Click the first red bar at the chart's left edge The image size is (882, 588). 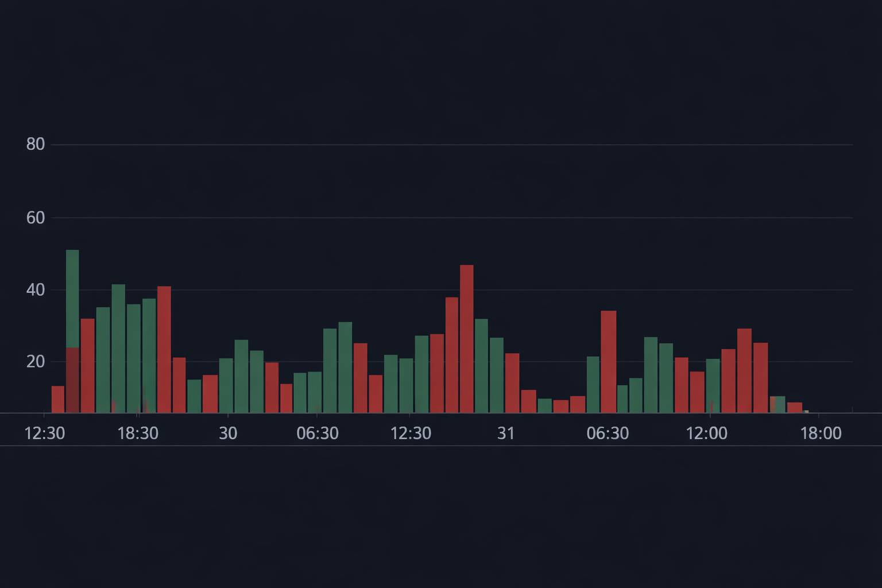point(58,399)
